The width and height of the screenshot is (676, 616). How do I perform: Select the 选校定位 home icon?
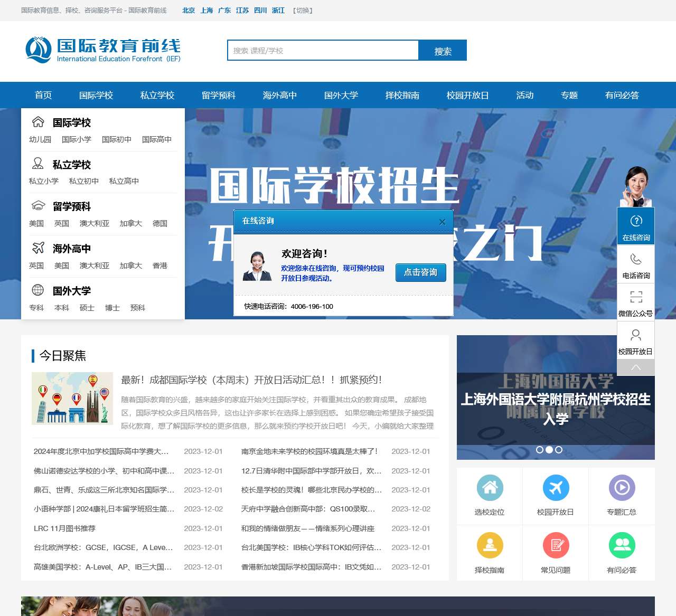click(490, 489)
